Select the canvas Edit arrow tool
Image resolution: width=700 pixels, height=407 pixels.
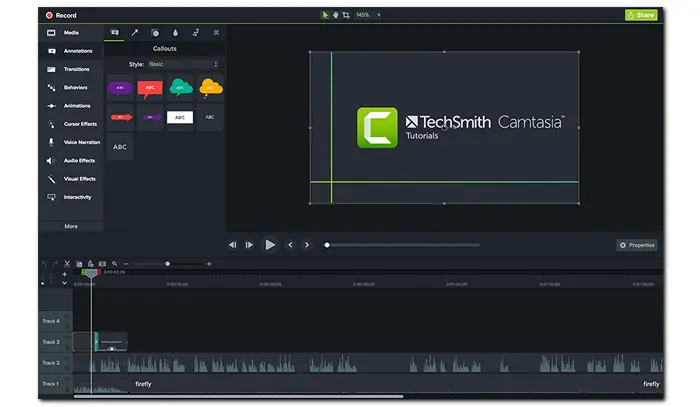[x=325, y=15]
